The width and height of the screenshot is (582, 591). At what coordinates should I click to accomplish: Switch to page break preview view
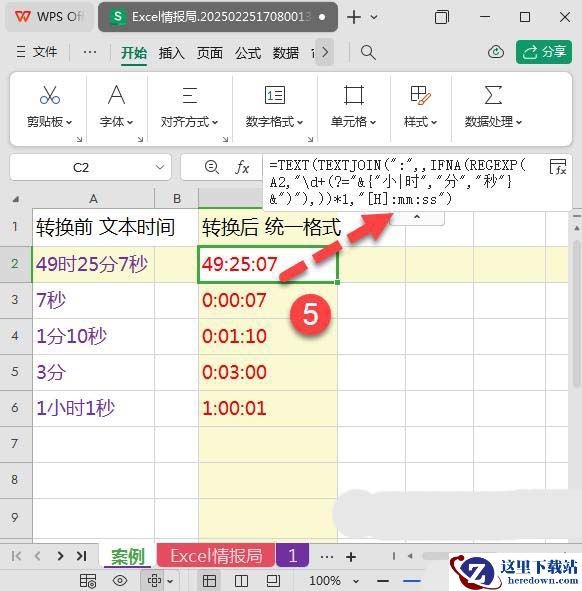coord(241,580)
